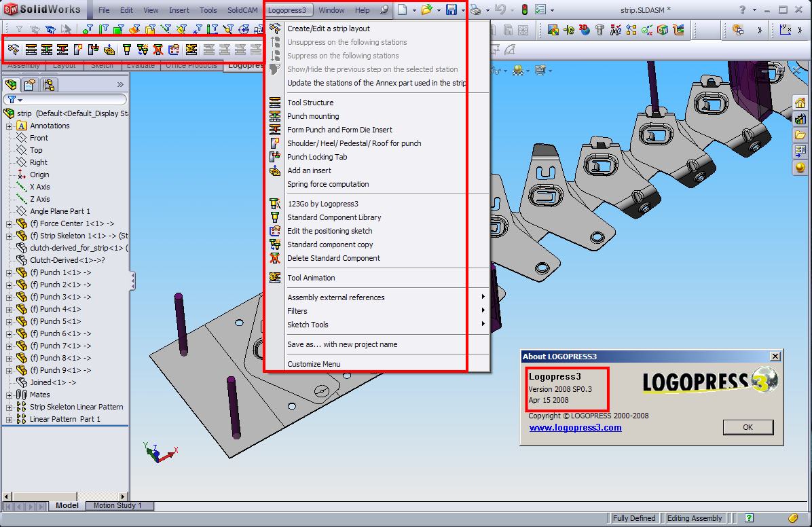Click the Form Punch and Die Insert toolbar icon
812x527 pixels.
pos(62,49)
